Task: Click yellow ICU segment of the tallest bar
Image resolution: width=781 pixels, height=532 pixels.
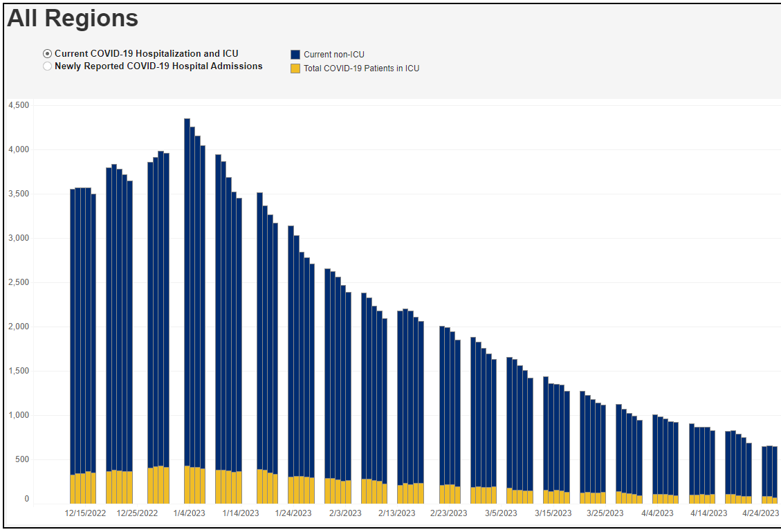Action: coord(187,484)
